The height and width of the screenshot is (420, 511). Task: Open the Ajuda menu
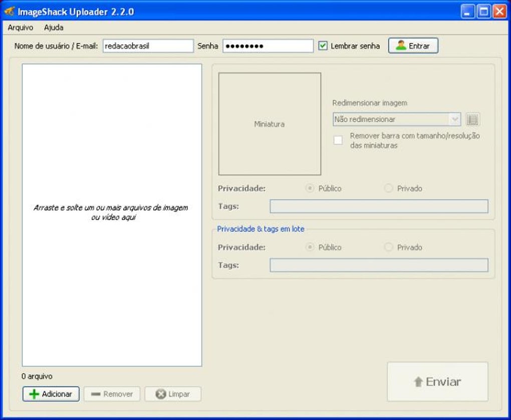(54, 28)
